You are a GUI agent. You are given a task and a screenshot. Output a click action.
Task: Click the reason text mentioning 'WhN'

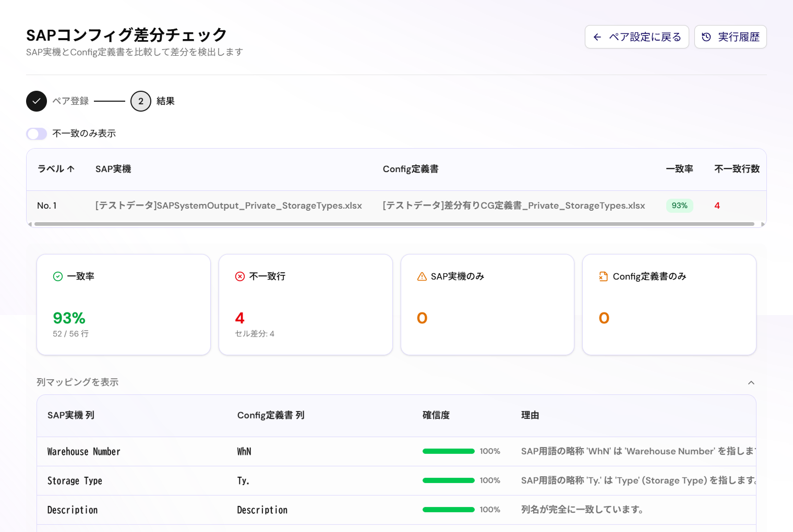point(638,451)
